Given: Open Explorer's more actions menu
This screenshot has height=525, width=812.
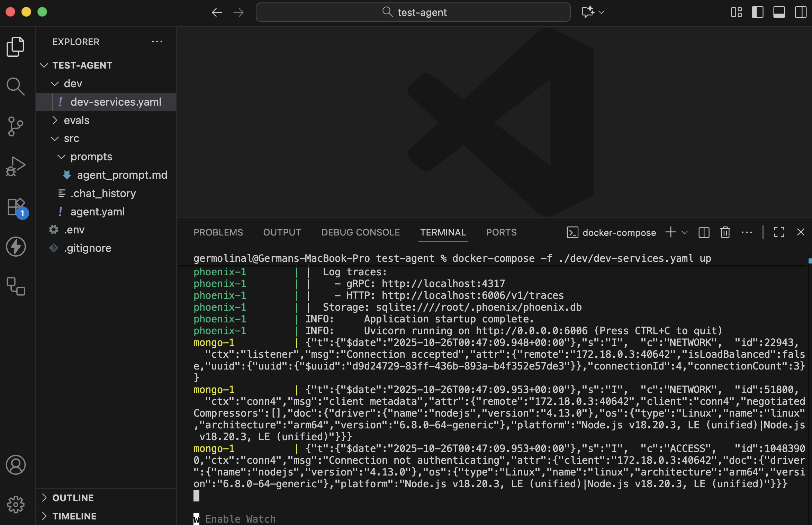Looking at the screenshot, I should (x=157, y=42).
